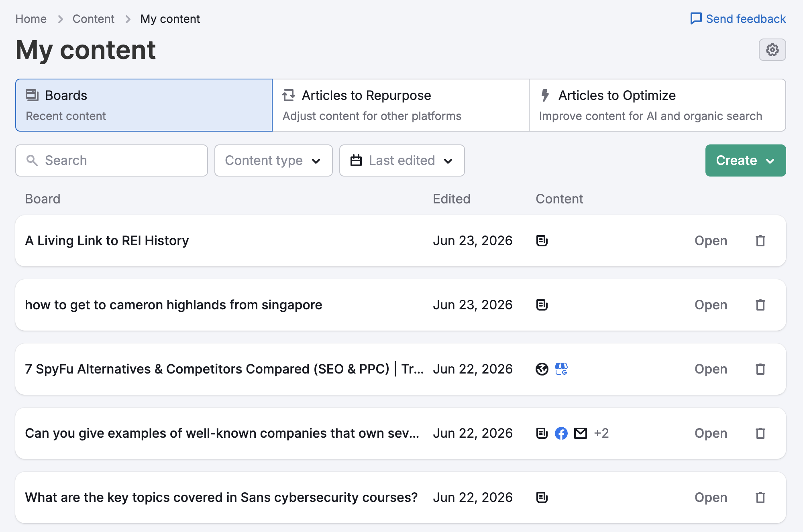Click article icon in Sans cybersecurity row
This screenshot has height=532, width=803.
(542, 497)
